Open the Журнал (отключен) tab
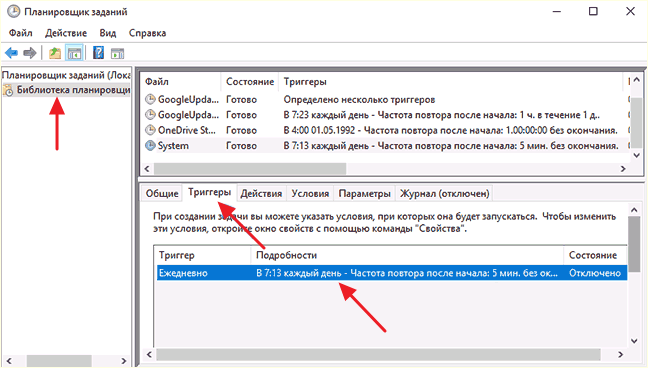The width and height of the screenshot is (648, 368). (x=445, y=194)
